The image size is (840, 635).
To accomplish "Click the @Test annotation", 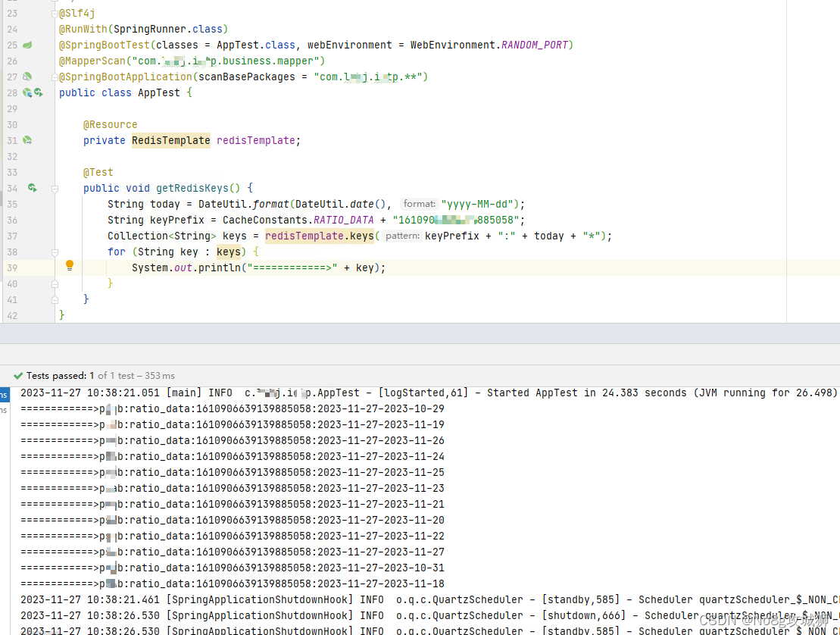I will [98, 172].
